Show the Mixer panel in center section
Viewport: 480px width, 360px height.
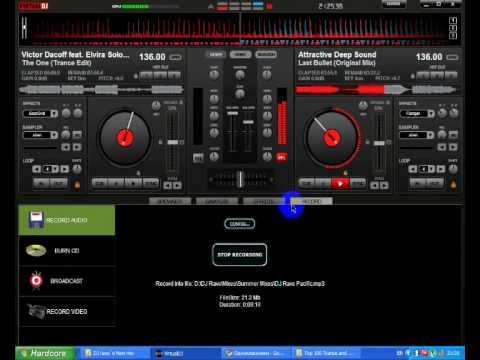216,54
